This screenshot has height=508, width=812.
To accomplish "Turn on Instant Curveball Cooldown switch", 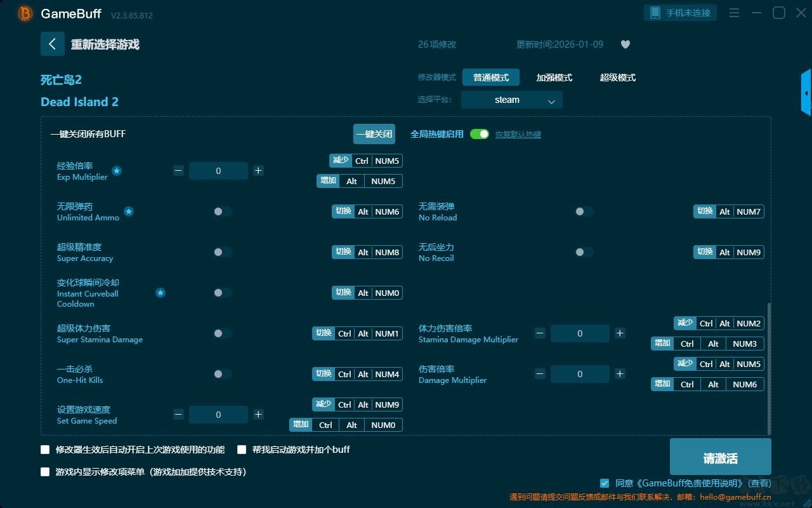I will [222, 293].
